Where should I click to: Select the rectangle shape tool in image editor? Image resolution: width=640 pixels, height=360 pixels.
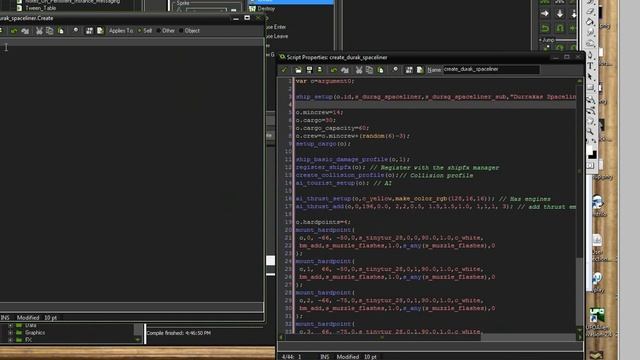[590, 88]
